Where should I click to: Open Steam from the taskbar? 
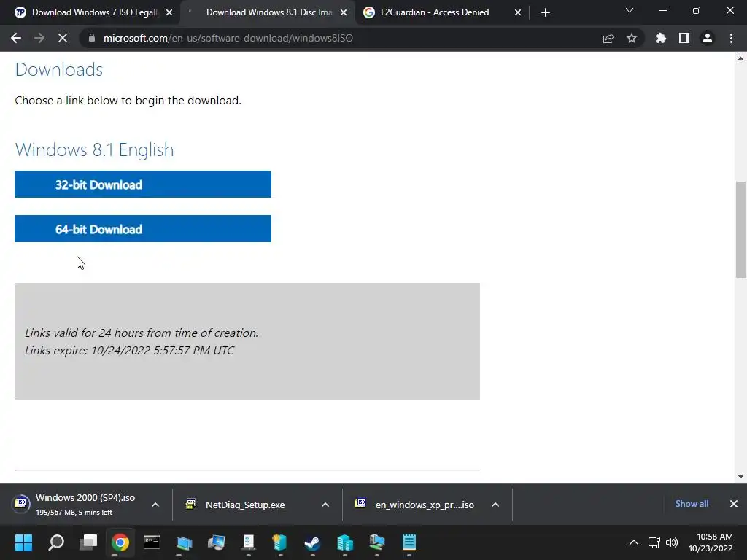[312, 542]
